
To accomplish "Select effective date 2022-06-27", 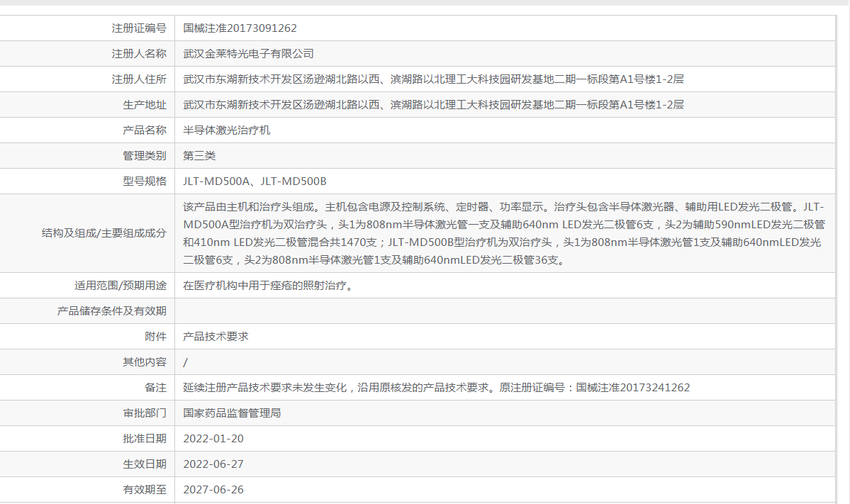I will click(x=213, y=464).
